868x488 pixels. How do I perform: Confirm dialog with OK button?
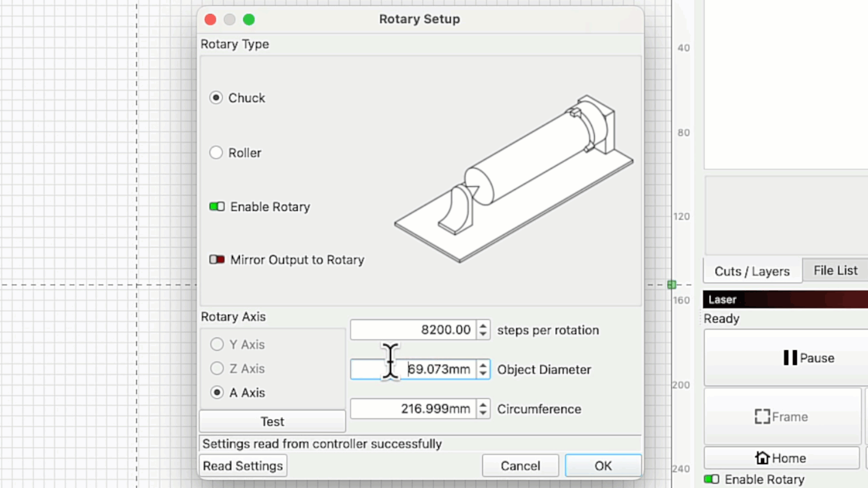(603, 466)
